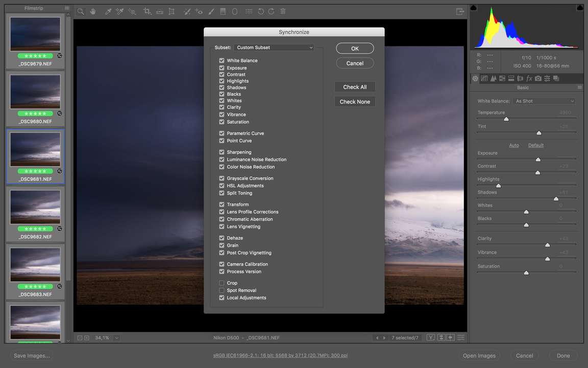The width and height of the screenshot is (588, 368).
Task: Click the Check None button
Action: 355,102
